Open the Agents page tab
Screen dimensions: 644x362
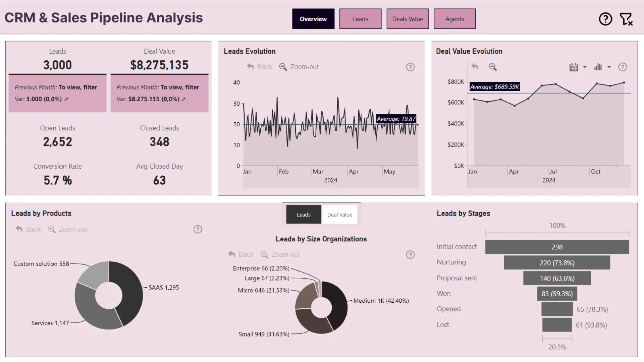(455, 19)
